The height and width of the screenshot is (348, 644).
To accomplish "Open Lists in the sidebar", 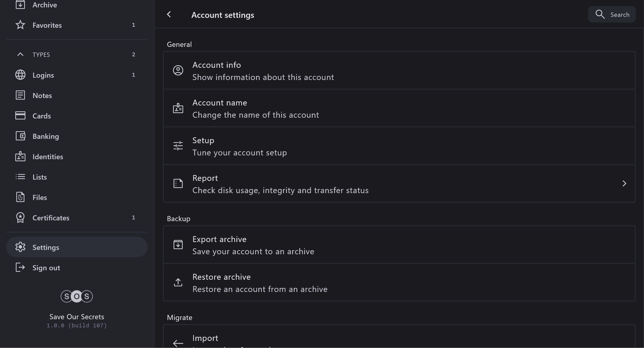I will tap(40, 177).
